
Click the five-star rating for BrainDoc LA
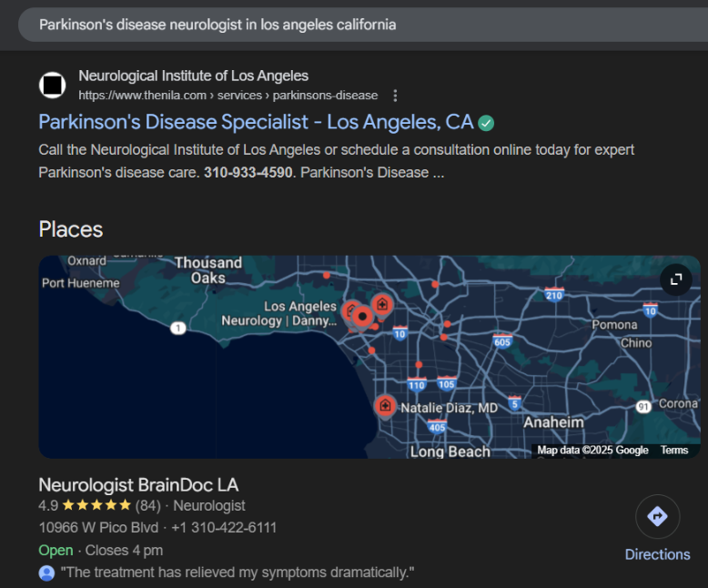pos(96,505)
